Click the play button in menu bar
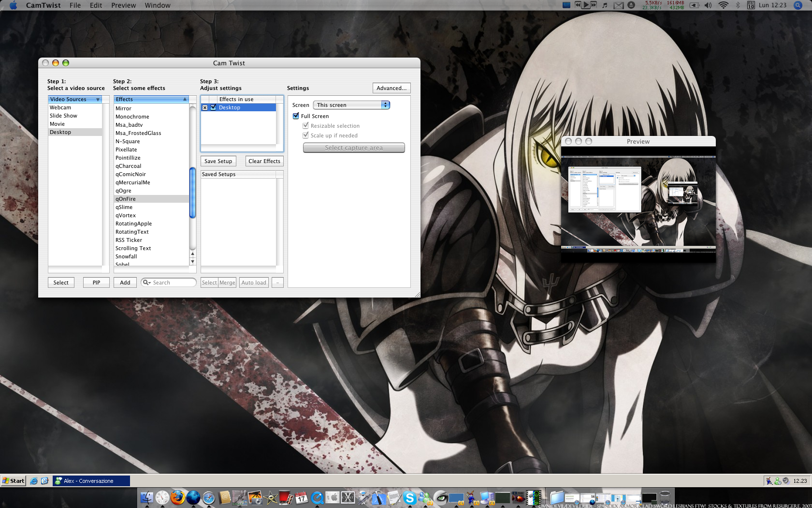This screenshot has width=812, height=508. click(585, 5)
